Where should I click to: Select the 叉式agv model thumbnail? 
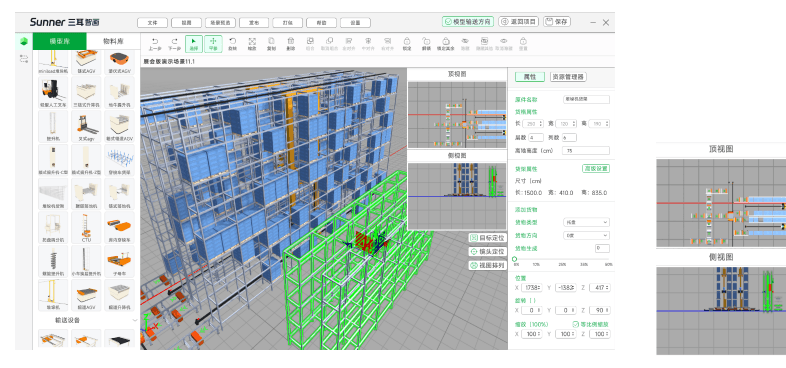click(86, 126)
